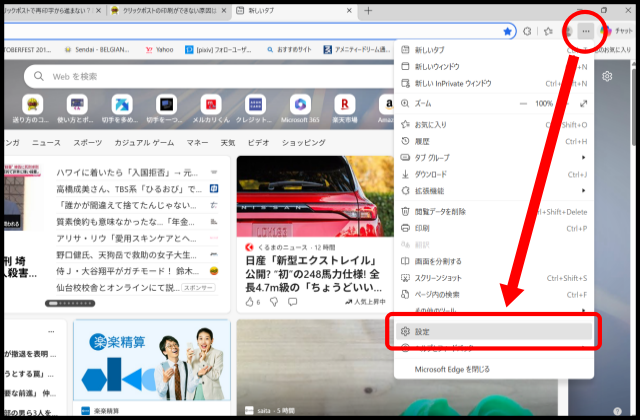The image size is (640, 420).
Task: Open the Copilot chat button
Action: [616, 31]
